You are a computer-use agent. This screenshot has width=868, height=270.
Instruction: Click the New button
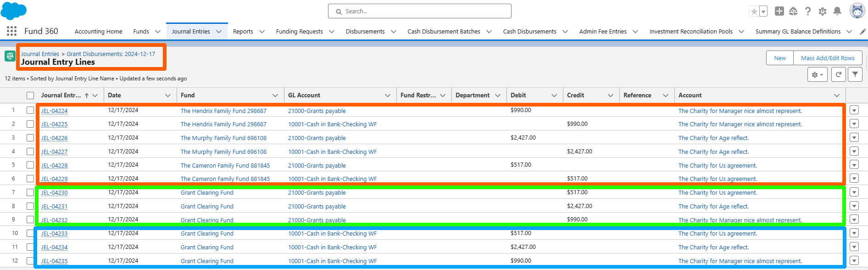coord(780,58)
